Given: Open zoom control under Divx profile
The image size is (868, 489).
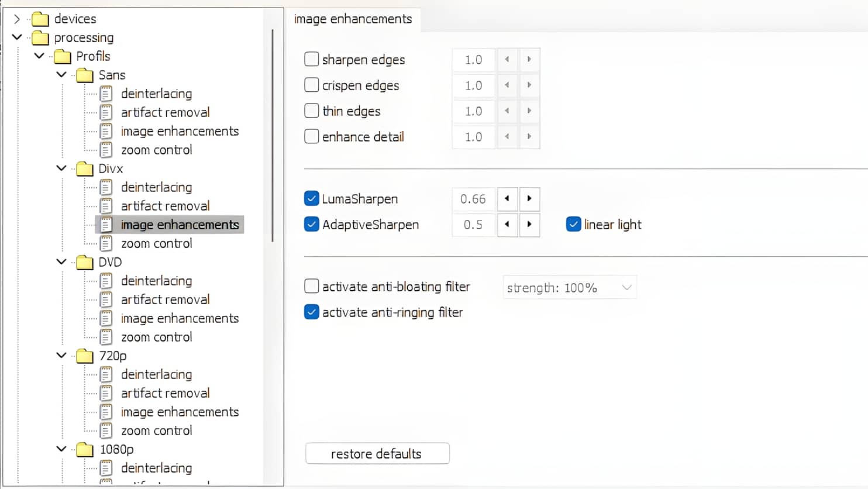Looking at the screenshot, I should (156, 243).
